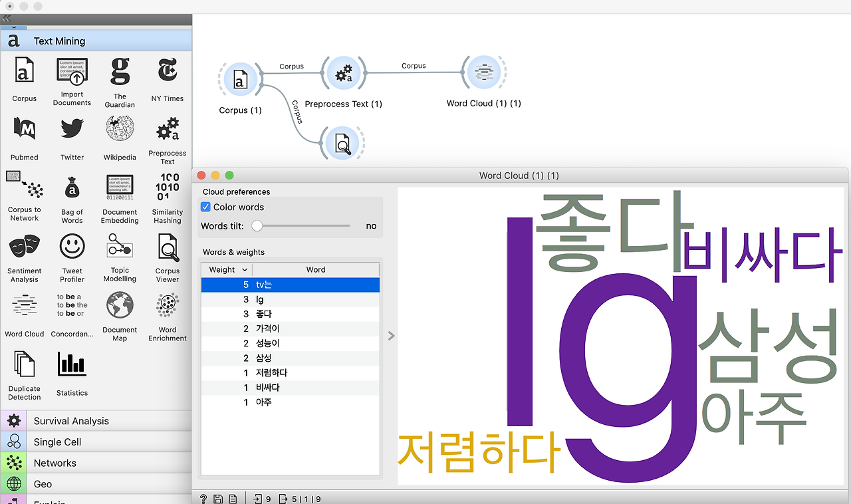Save the word cloud image via status bar
The height and width of the screenshot is (504, 851).
(218, 499)
